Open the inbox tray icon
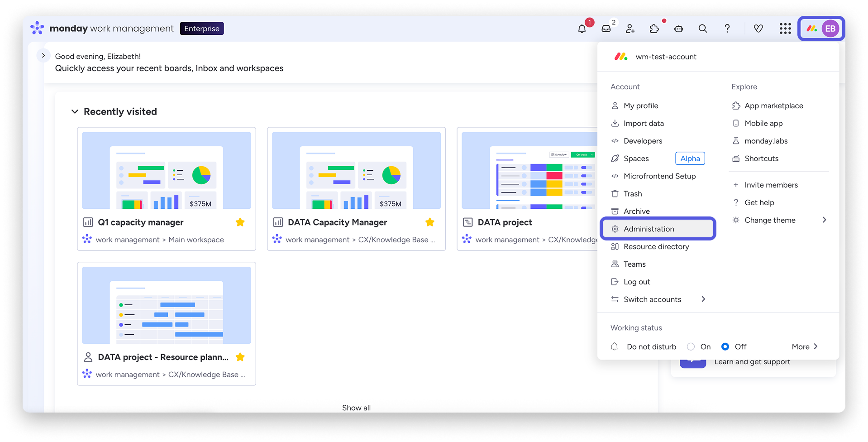 tap(606, 29)
